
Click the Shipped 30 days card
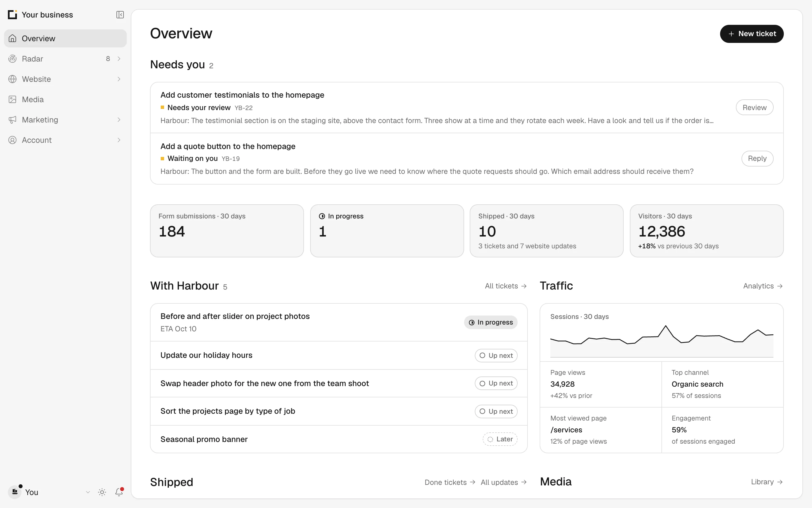(547, 231)
